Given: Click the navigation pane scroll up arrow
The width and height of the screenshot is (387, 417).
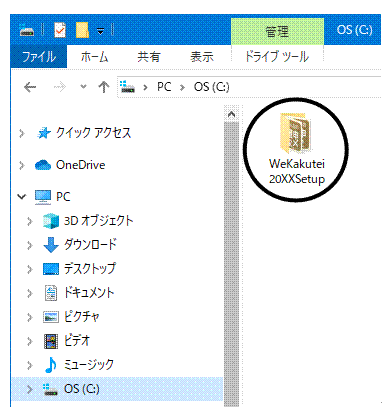Looking at the screenshot, I should click(x=231, y=114).
